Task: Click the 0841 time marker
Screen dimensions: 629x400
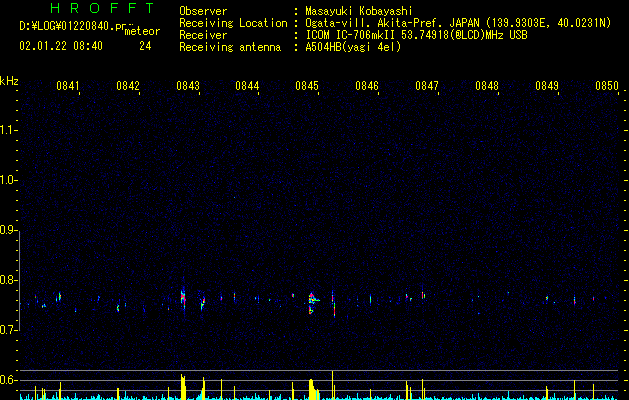Action: tap(67, 85)
